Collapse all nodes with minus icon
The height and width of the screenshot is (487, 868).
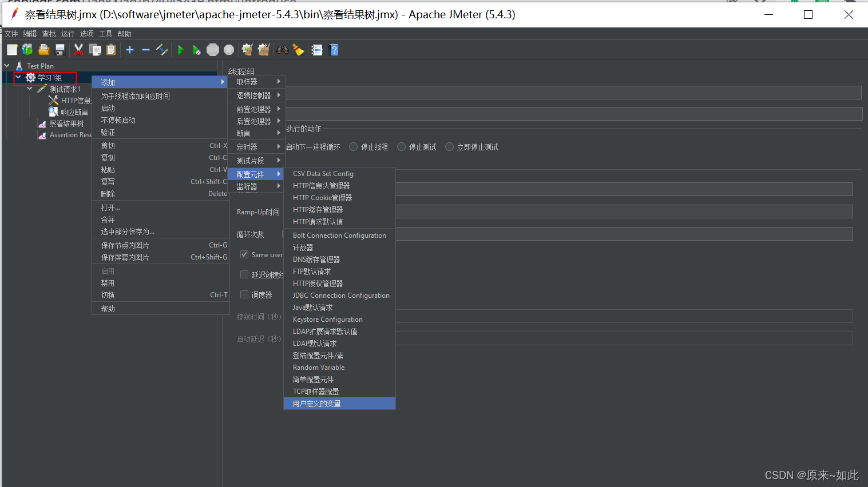click(x=146, y=50)
